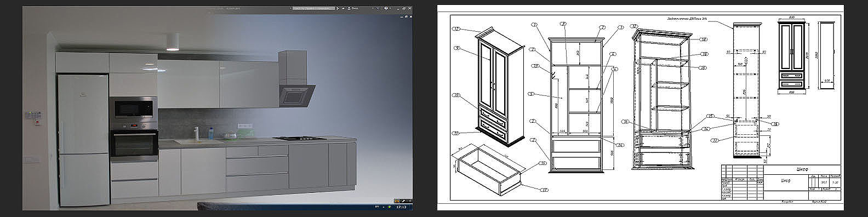
Task: Click the "Шкаф" title in drawing title block
Action: 802,169
